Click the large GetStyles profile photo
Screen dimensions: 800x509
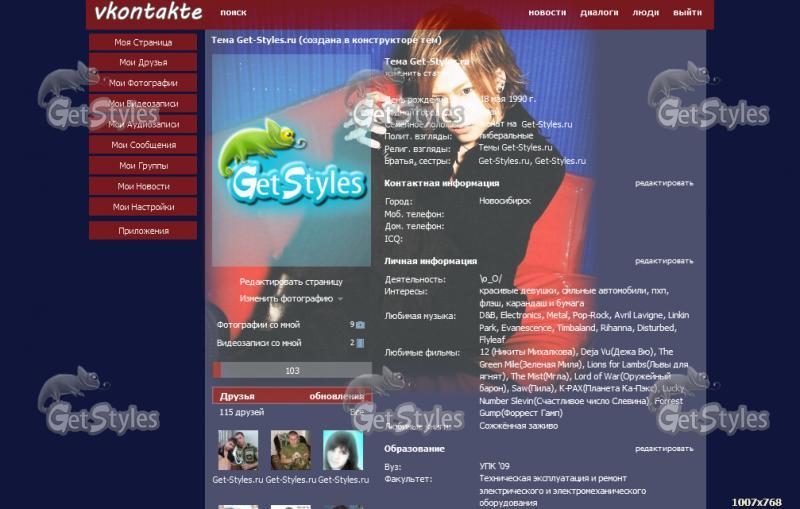pyautogui.click(x=291, y=160)
